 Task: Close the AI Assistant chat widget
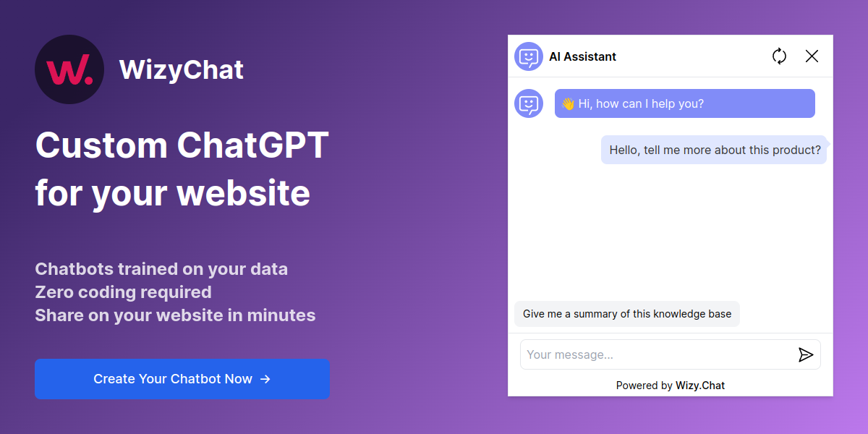tap(812, 56)
